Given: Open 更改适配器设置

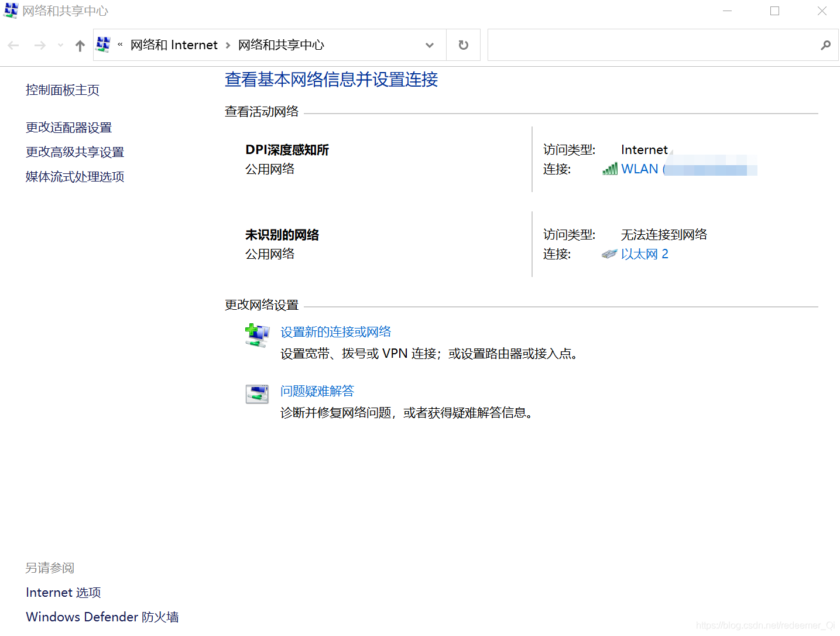Looking at the screenshot, I should [x=68, y=128].
